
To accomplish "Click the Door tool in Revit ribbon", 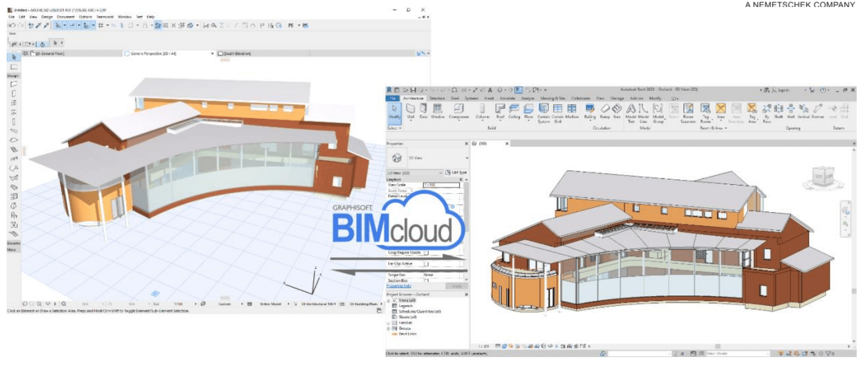I will [x=423, y=110].
